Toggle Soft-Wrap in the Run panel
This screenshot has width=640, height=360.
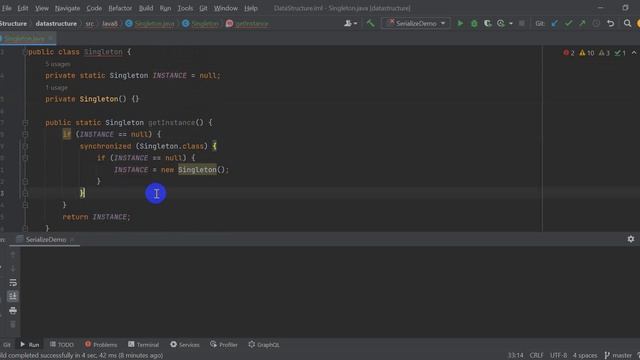pyautogui.click(x=13, y=282)
